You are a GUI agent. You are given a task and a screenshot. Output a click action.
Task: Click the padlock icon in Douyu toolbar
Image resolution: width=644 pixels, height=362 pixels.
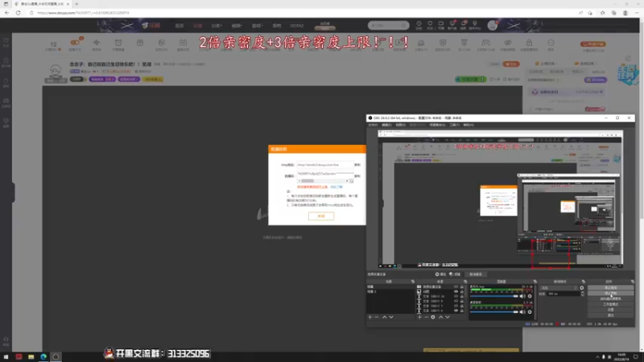[x=529, y=43]
